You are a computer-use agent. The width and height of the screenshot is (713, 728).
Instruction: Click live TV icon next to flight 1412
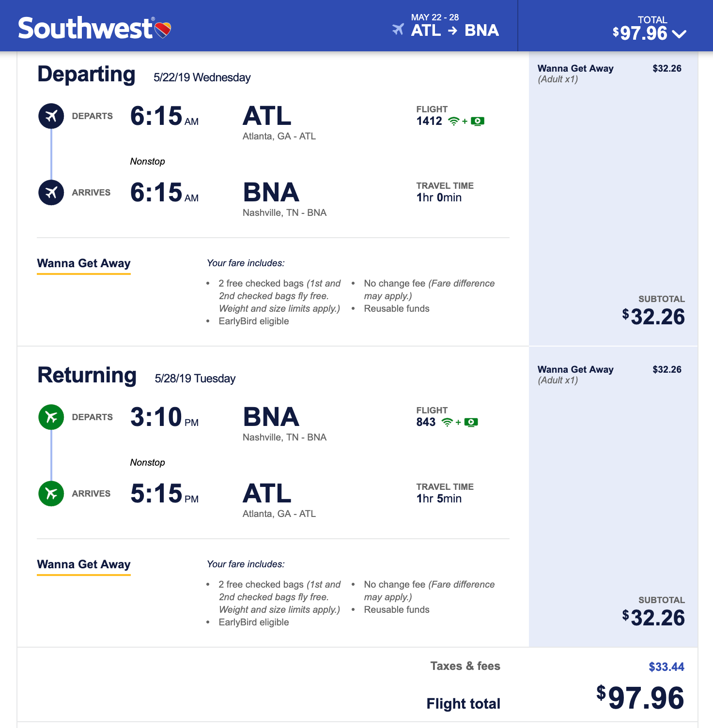point(478,121)
